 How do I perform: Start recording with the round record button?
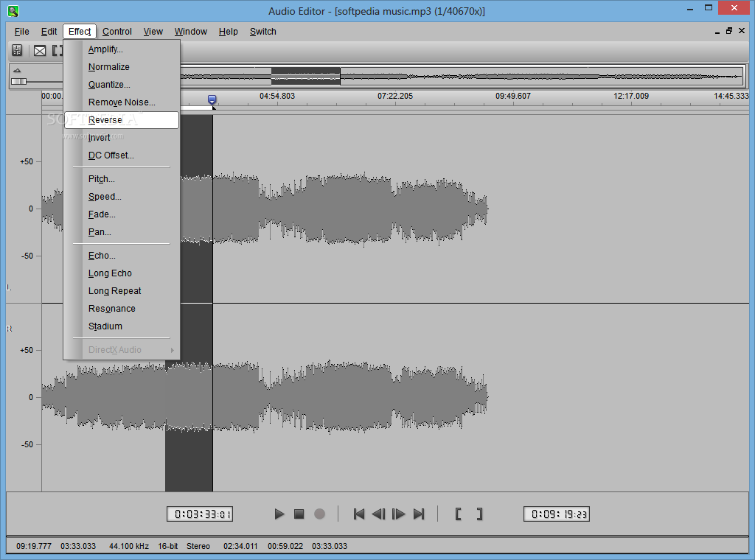pyautogui.click(x=319, y=514)
